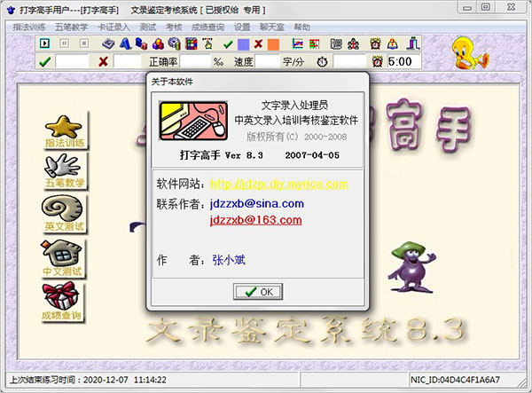This screenshot has width=532, height=393.
Task: Click the blue keyboard-key toolbar icon
Action: pyautogui.click(x=108, y=43)
